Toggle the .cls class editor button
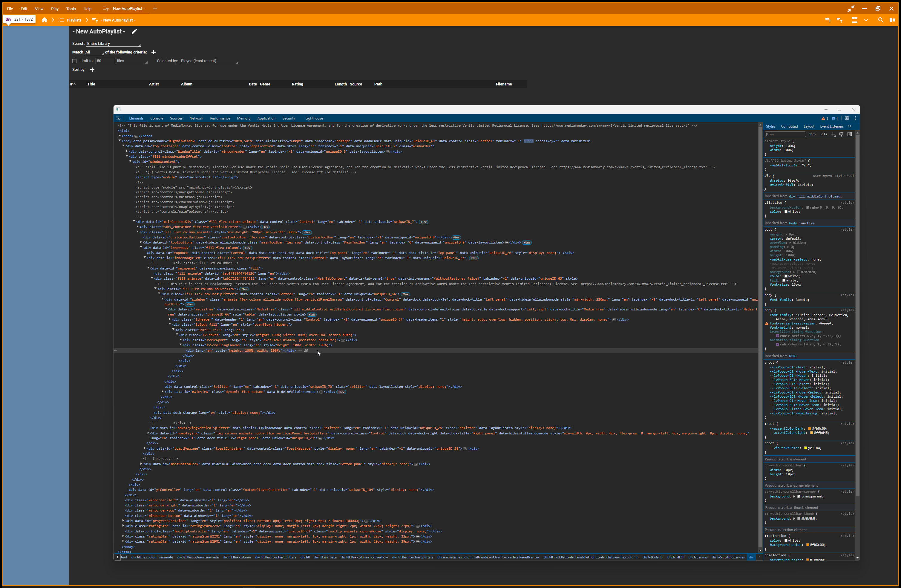This screenshot has width=901, height=588. click(823, 134)
